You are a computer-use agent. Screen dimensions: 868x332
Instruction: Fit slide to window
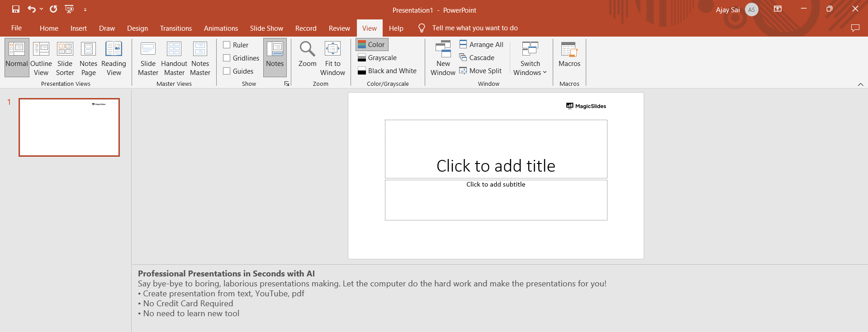click(x=332, y=58)
